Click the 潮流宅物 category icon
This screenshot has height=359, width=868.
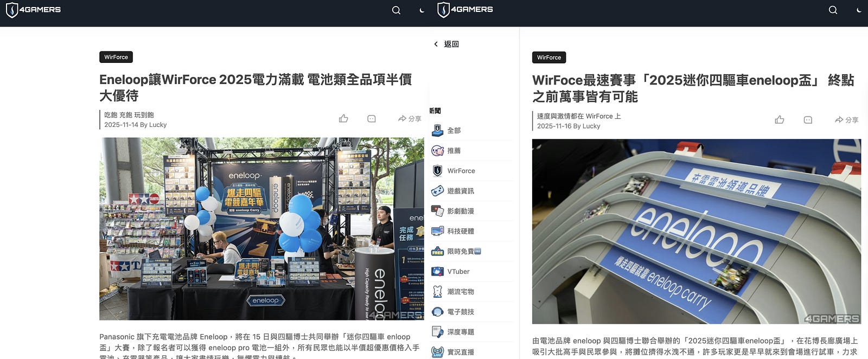tap(437, 291)
